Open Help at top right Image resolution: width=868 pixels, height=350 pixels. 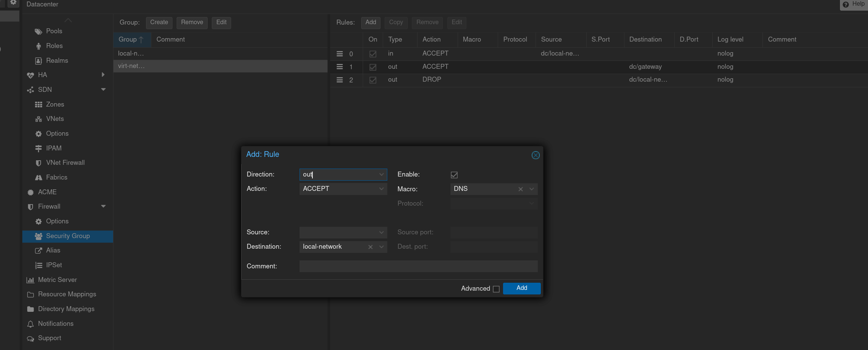[854, 4]
